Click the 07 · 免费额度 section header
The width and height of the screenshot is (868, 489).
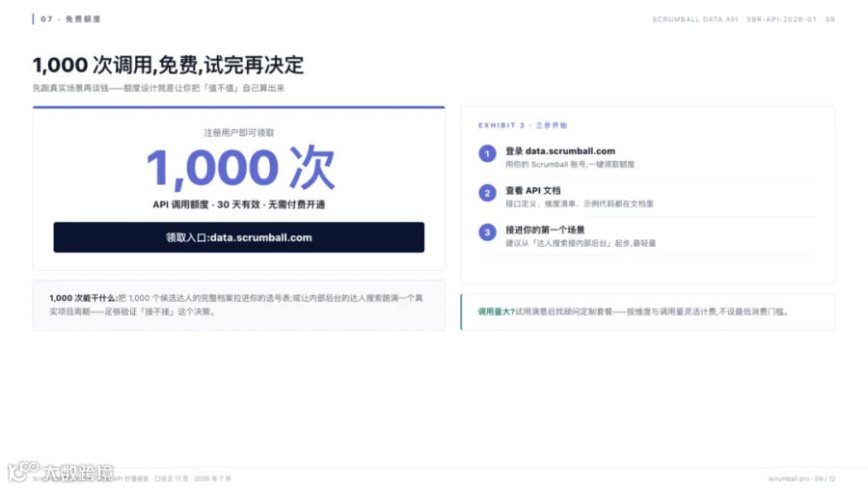[x=70, y=19]
